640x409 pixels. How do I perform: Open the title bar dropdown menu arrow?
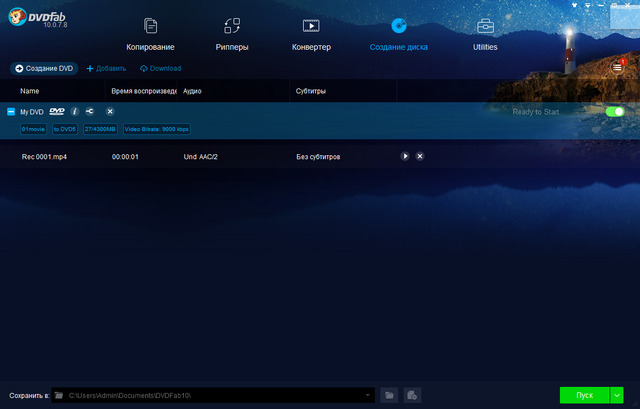click(x=587, y=5)
